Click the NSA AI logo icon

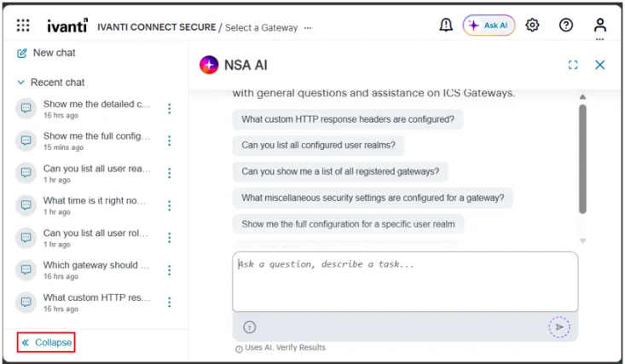(209, 65)
